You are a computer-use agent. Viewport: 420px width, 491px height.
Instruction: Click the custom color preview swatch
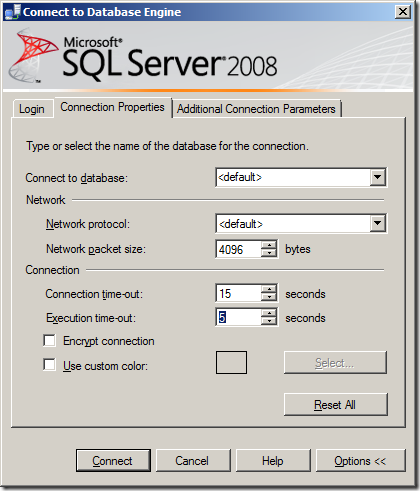pyautogui.click(x=231, y=362)
